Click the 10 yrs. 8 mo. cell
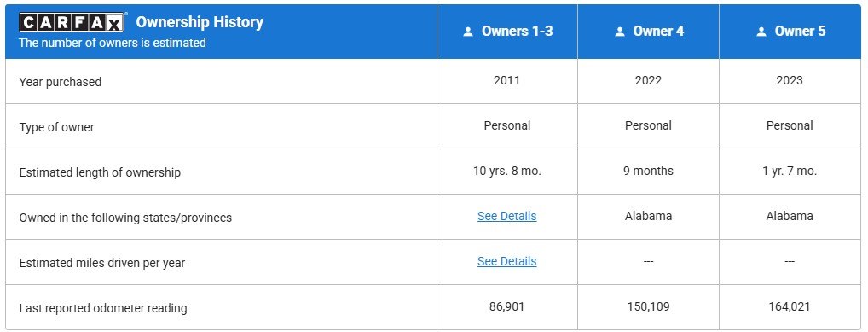The width and height of the screenshot is (868, 332). 507,171
